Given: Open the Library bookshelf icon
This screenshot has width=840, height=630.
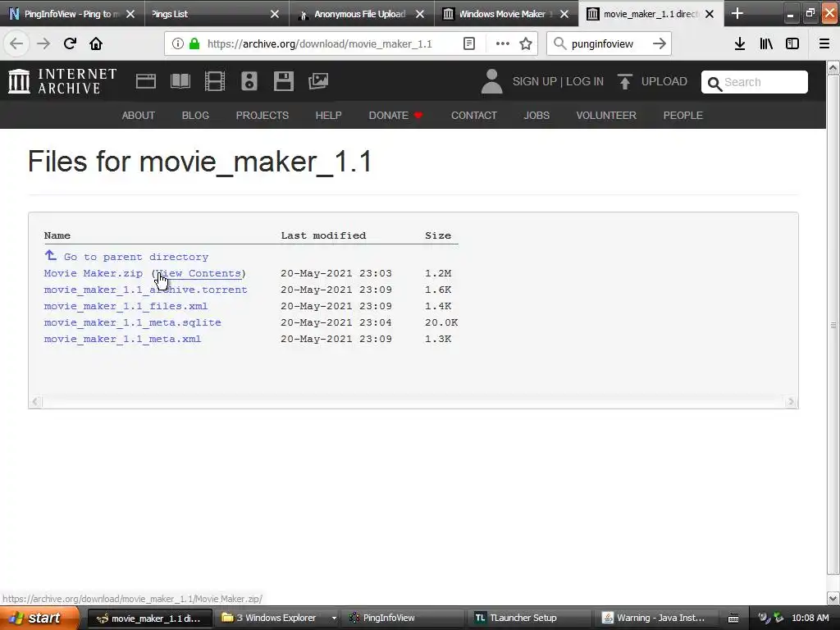Looking at the screenshot, I should tap(766, 43).
